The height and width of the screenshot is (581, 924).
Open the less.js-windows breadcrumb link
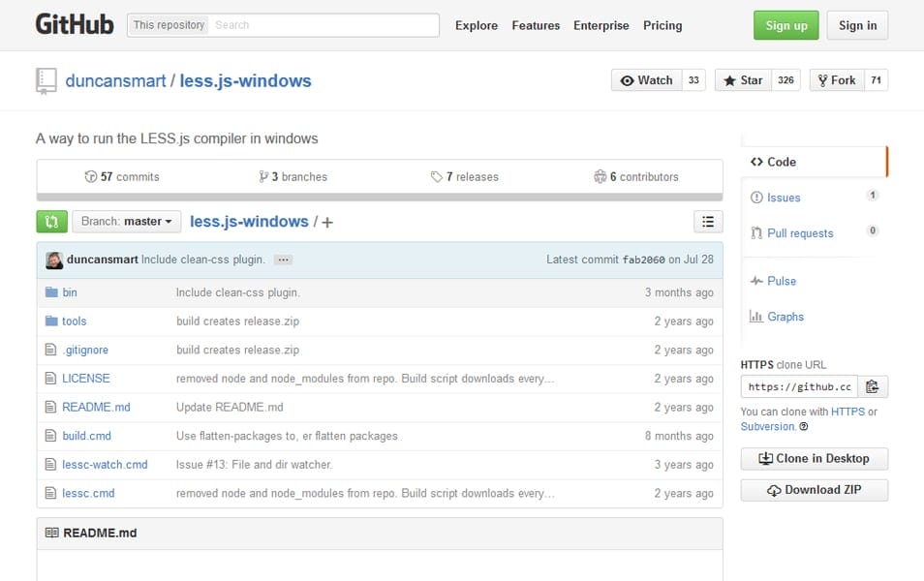click(249, 222)
